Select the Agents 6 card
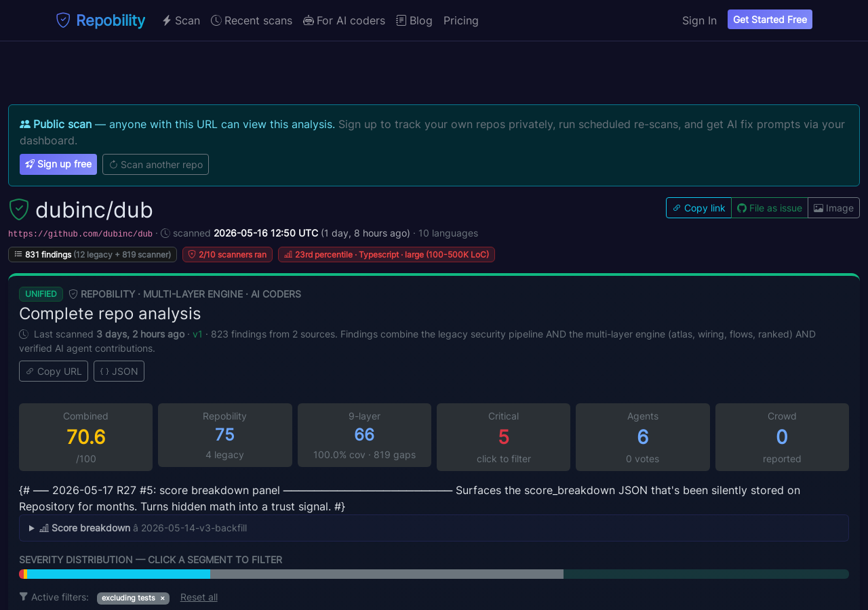 click(643, 437)
